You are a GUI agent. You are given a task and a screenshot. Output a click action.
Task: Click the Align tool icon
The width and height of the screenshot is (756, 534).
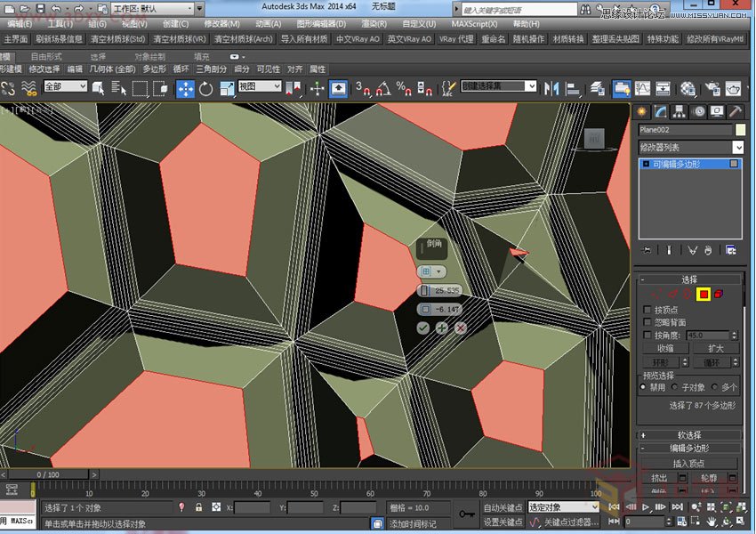pos(572,89)
